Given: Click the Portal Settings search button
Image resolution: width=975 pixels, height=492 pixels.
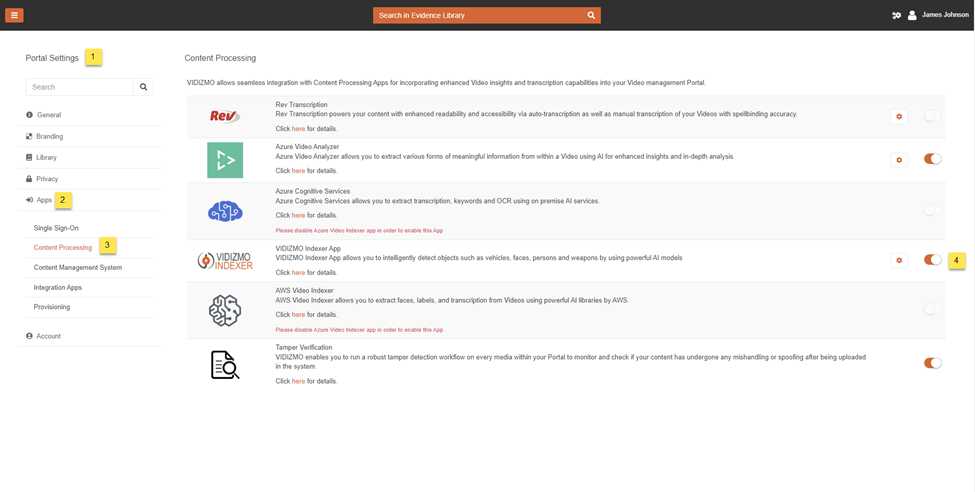Looking at the screenshot, I should [144, 87].
